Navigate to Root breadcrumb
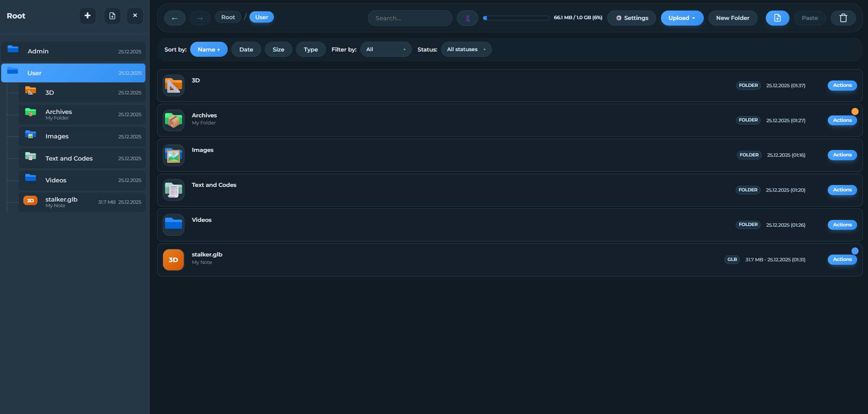Image resolution: width=868 pixels, height=414 pixels. click(228, 17)
